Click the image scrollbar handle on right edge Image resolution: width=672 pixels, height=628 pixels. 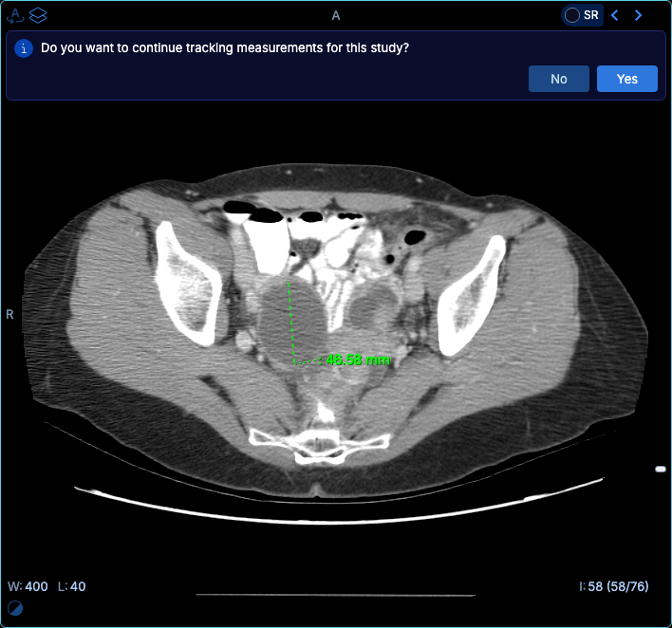coord(661,469)
